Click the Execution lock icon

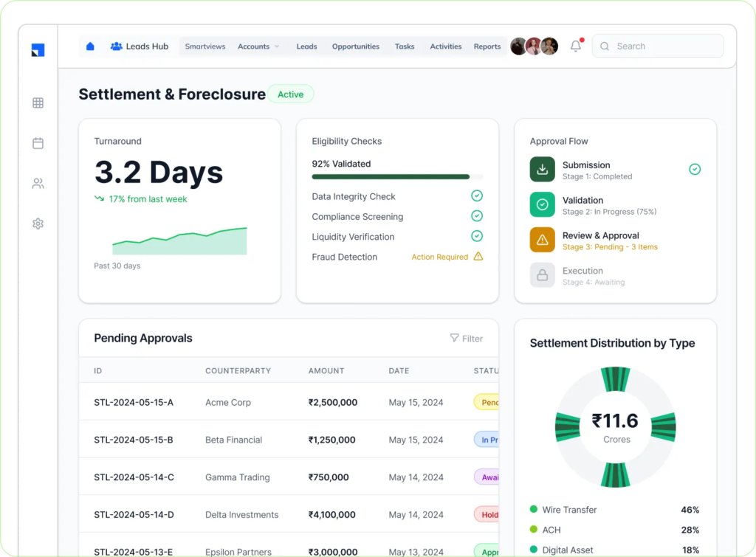click(x=543, y=275)
